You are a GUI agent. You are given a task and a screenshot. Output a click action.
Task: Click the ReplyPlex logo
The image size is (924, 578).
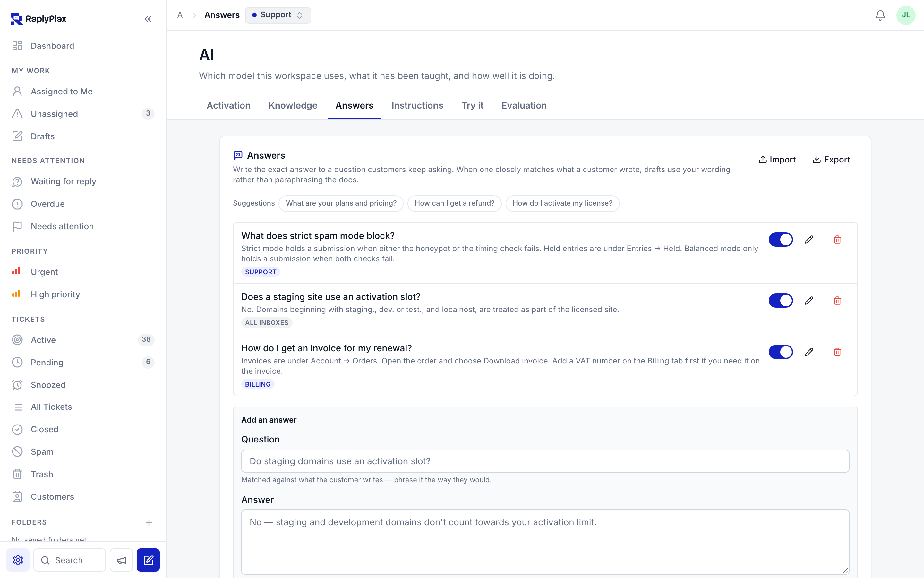click(38, 18)
